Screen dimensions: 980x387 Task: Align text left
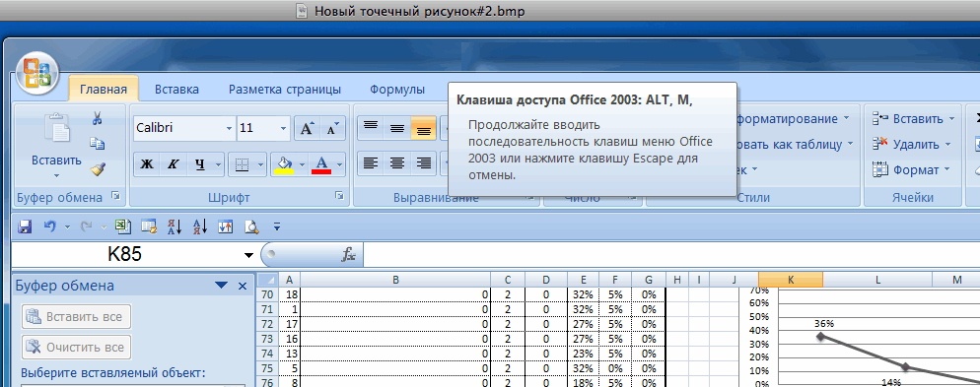click(x=370, y=164)
